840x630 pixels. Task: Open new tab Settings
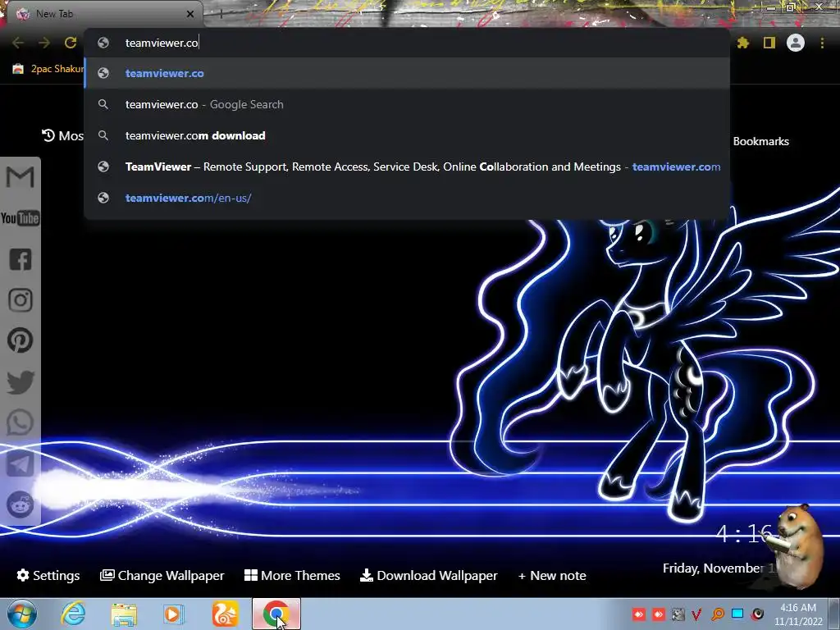(48, 575)
